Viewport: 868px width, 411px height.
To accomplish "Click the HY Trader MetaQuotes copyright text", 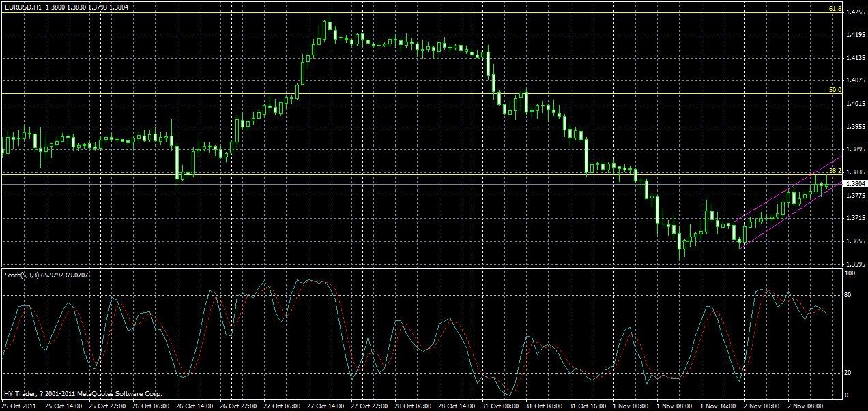I will click(x=82, y=393).
